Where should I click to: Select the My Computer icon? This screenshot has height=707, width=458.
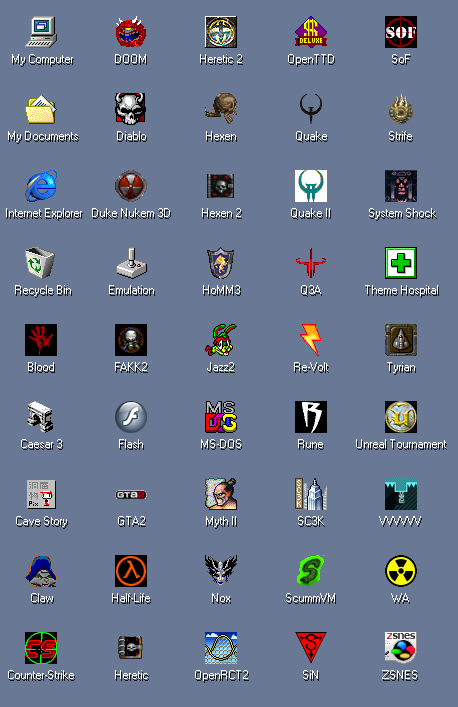(41, 32)
